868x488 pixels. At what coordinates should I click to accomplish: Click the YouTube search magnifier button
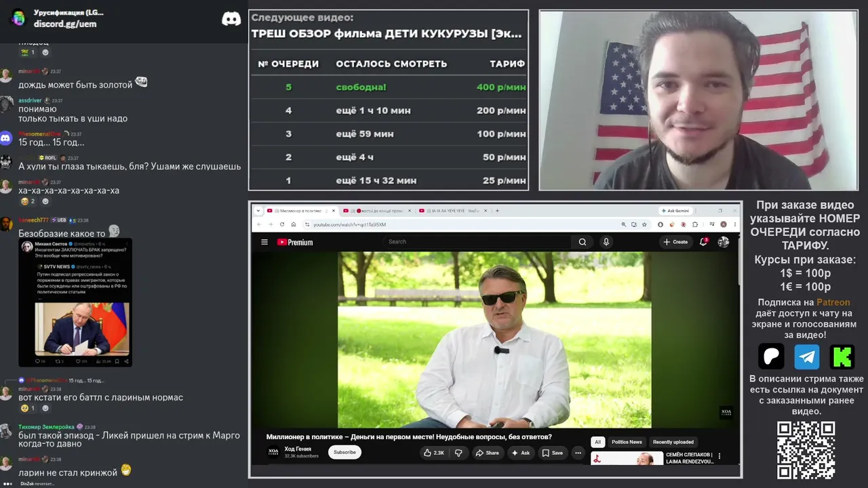tap(582, 242)
